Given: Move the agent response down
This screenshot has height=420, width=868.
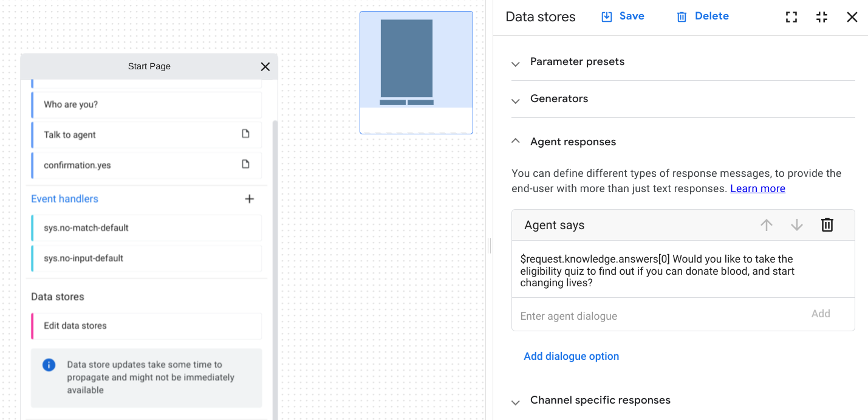Looking at the screenshot, I should (796, 225).
